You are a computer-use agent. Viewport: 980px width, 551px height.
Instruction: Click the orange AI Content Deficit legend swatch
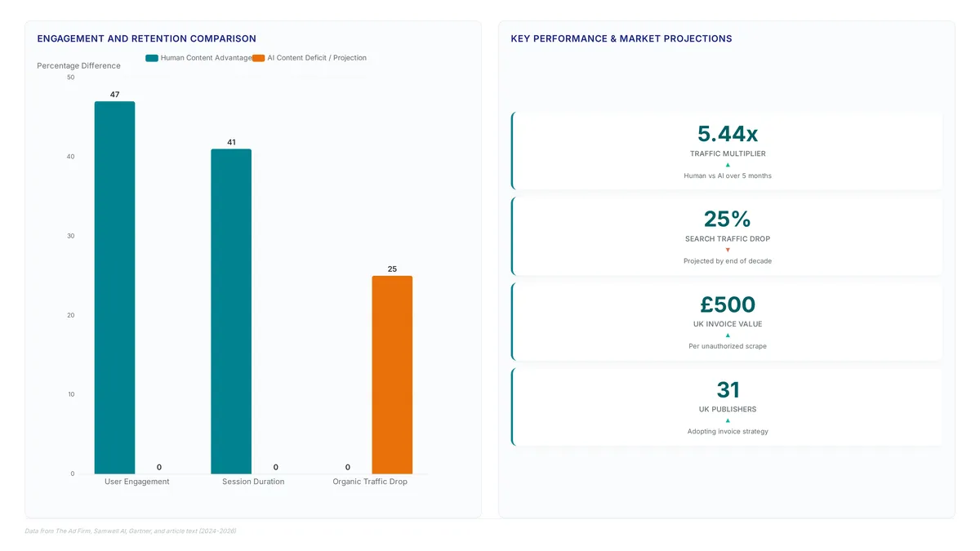pyautogui.click(x=258, y=58)
